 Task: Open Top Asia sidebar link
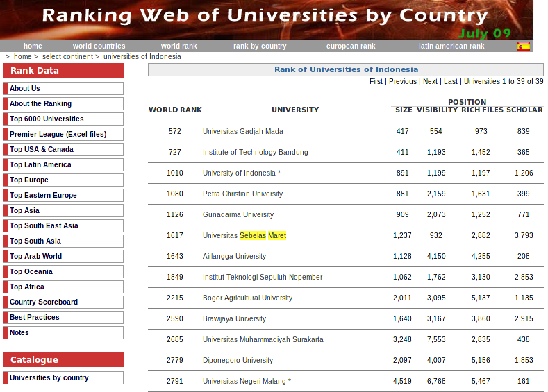[63, 210]
